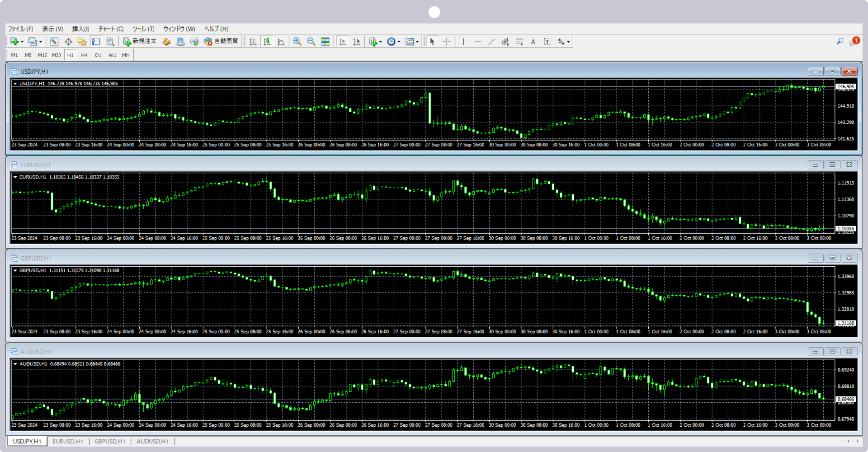868x452 pixels.
Task: Select the H4 timeframe button
Action: click(84, 55)
